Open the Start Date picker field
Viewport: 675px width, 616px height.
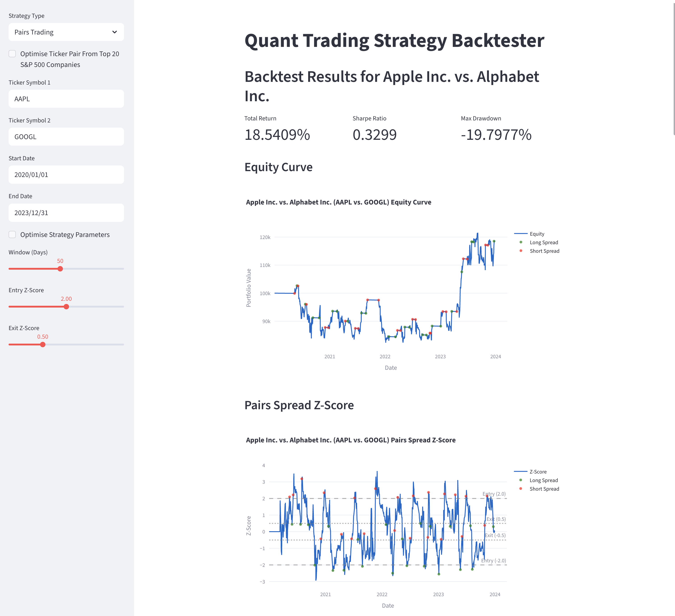[x=66, y=175]
